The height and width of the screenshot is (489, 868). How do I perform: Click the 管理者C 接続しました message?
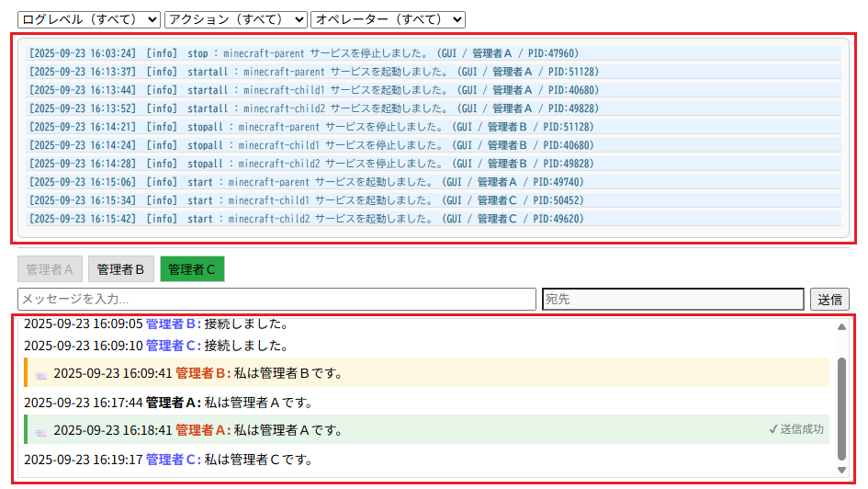coord(156,346)
